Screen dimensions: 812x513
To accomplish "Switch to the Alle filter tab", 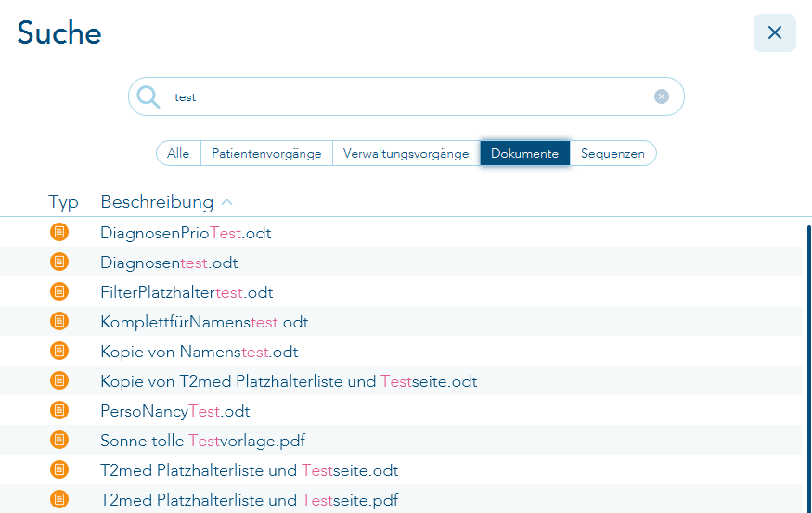I will (178, 153).
